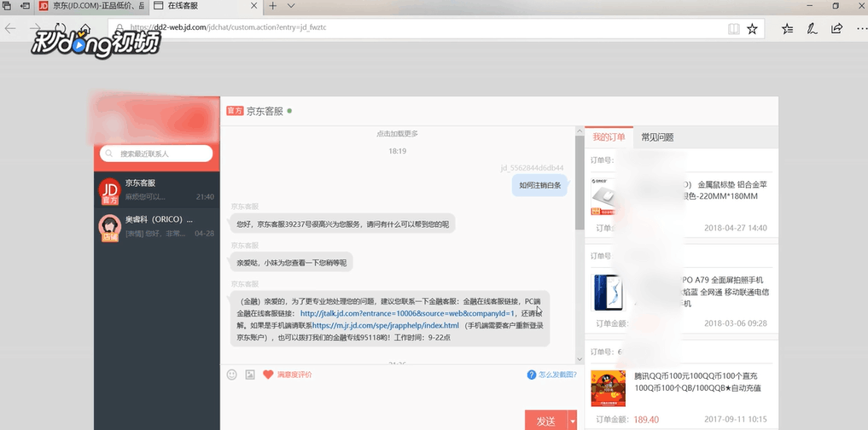Click the 小妹为您查看一下 message bubble
The height and width of the screenshot is (430, 868).
tap(291, 263)
